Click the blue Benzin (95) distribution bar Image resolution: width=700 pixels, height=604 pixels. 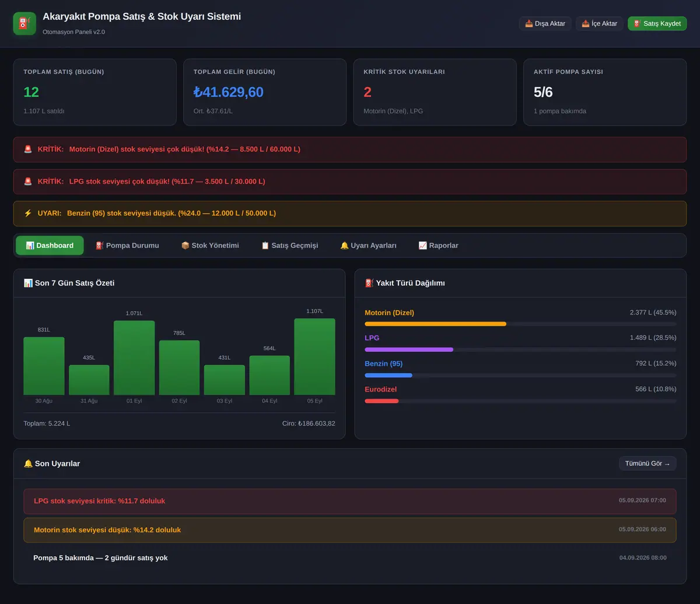click(388, 375)
